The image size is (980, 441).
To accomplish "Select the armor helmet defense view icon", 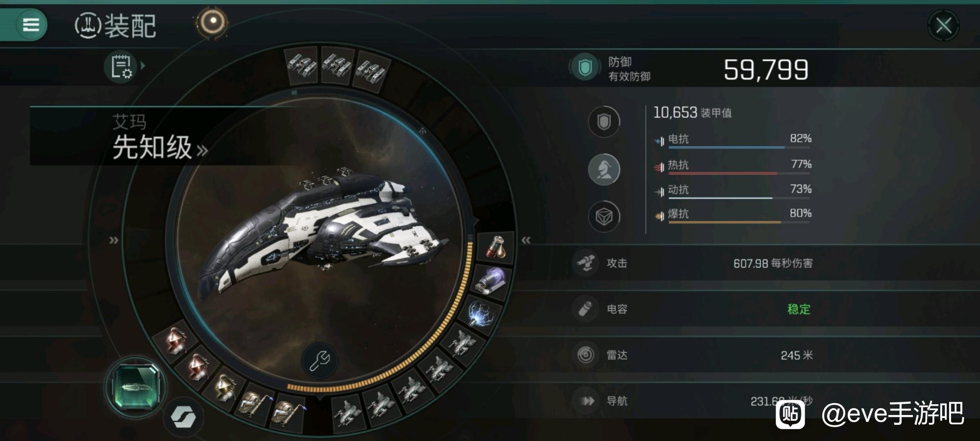I will tap(604, 170).
